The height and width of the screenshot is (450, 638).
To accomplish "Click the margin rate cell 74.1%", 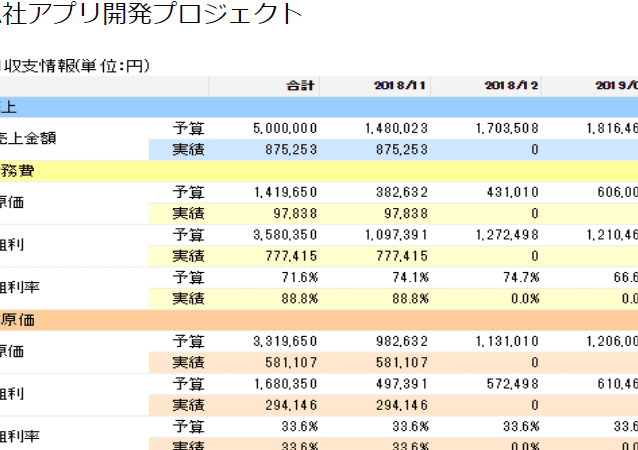I will tap(411, 277).
